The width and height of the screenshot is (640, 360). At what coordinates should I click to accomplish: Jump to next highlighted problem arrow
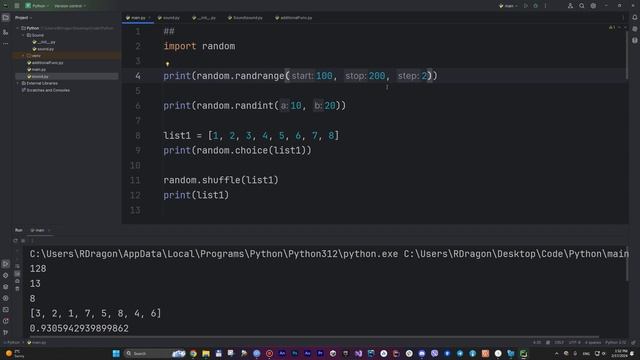click(x=624, y=28)
